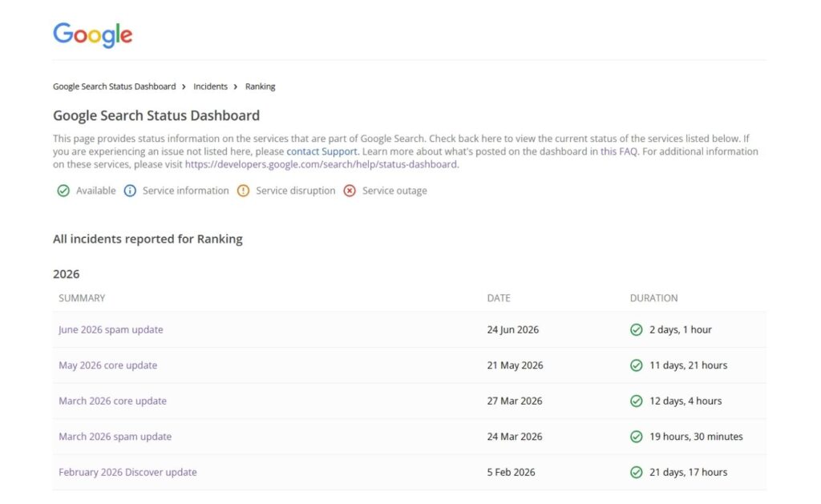
Task: Click the status checkmark for May 2026 core update
Action: 636,365
